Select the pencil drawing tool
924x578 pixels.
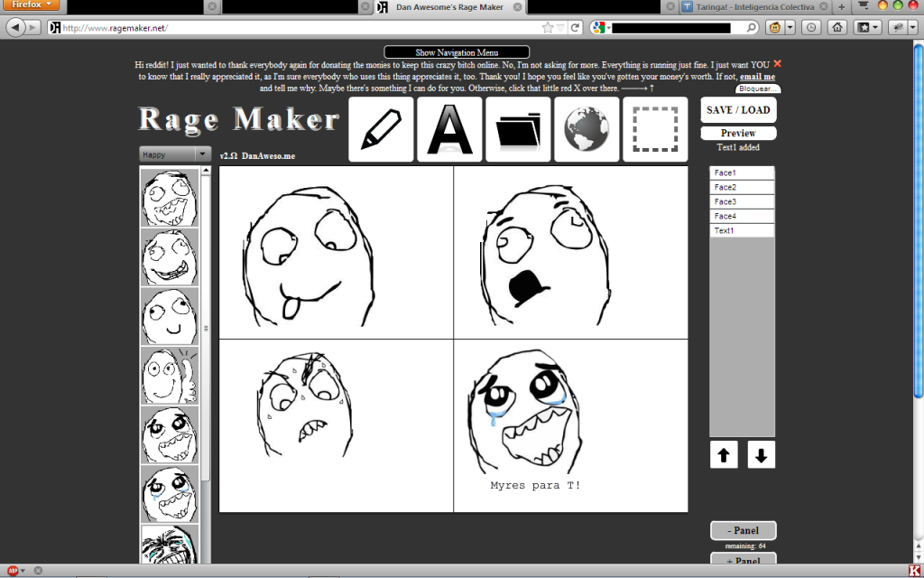pos(381,129)
